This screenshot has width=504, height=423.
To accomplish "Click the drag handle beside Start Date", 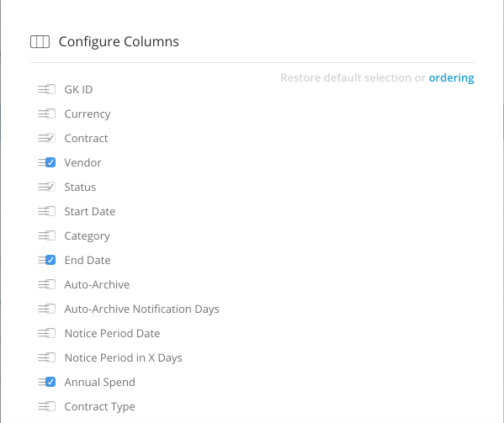I will click(43, 211).
